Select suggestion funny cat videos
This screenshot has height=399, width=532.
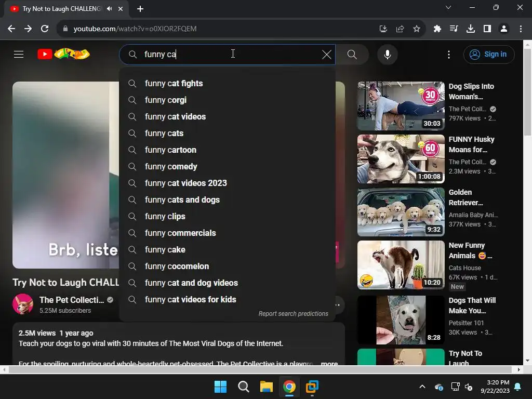click(228, 117)
